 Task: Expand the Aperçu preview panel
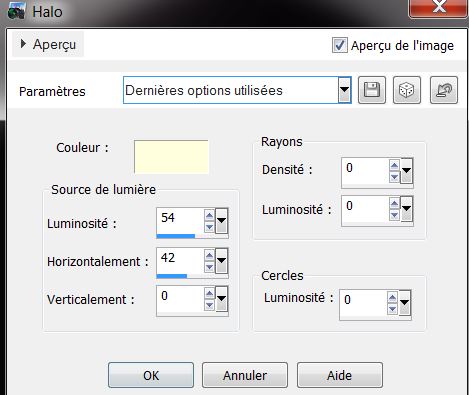point(48,44)
